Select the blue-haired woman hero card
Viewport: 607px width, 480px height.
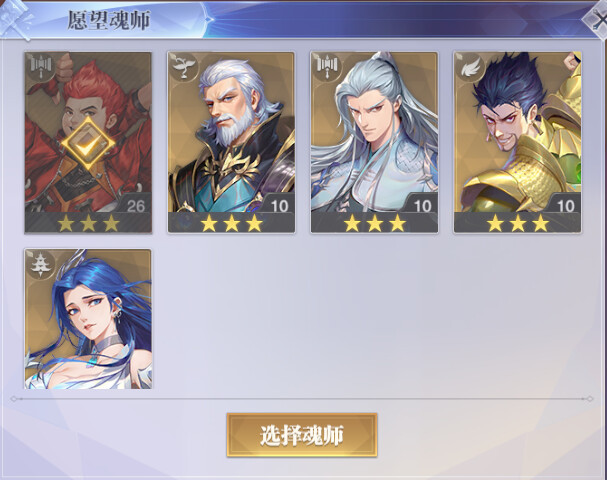[88, 319]
